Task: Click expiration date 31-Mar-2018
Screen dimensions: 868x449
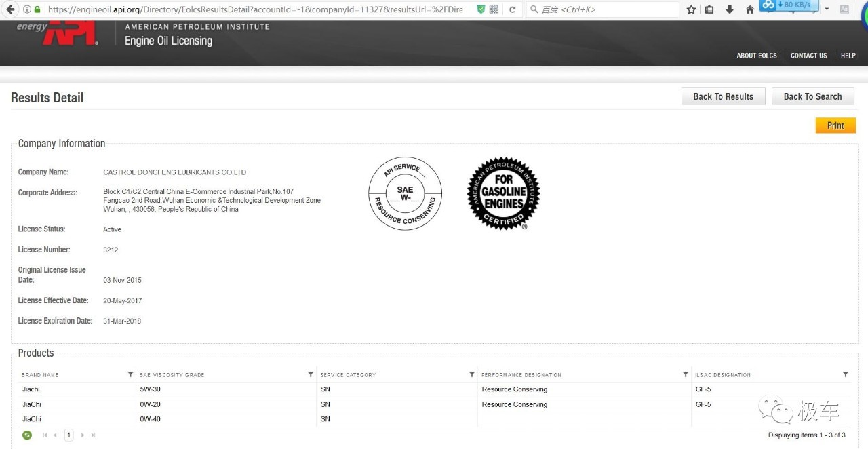Action: click(122, 321)
